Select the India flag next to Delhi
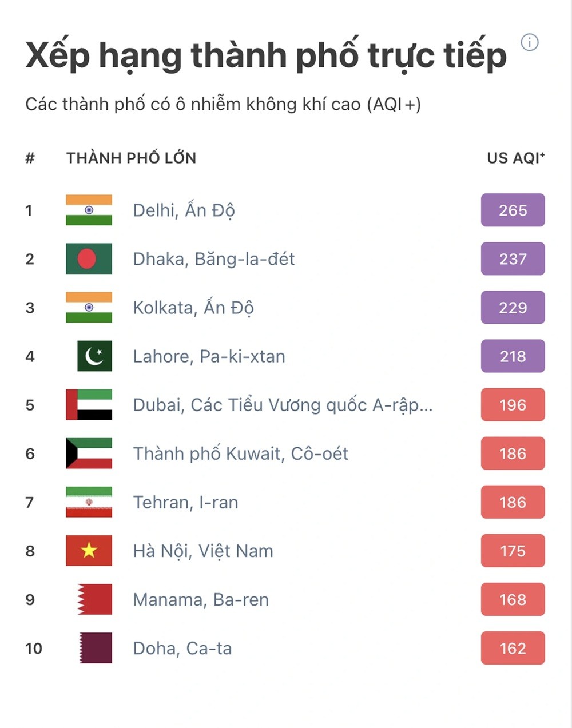The width and height of the screenshot is (572, 728). (89, 210)
